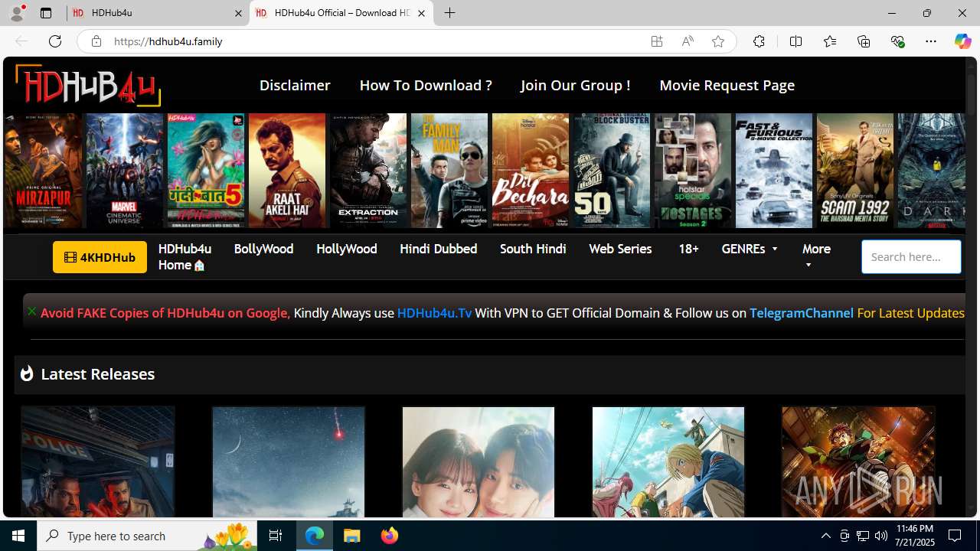Click the browser address bar URL
980x551 pixels.
168,41
